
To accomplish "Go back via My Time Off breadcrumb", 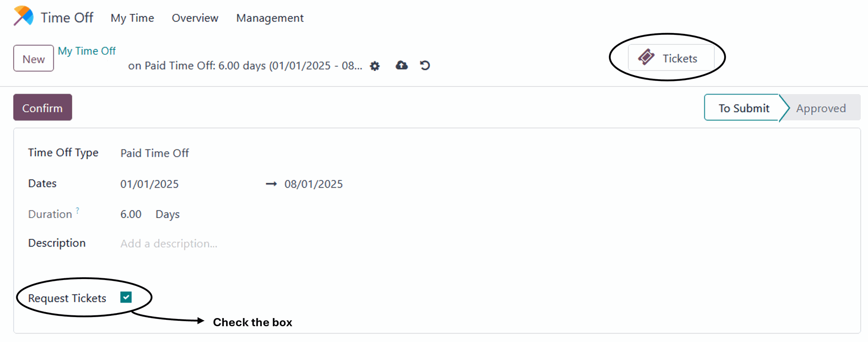I will 87,51.
